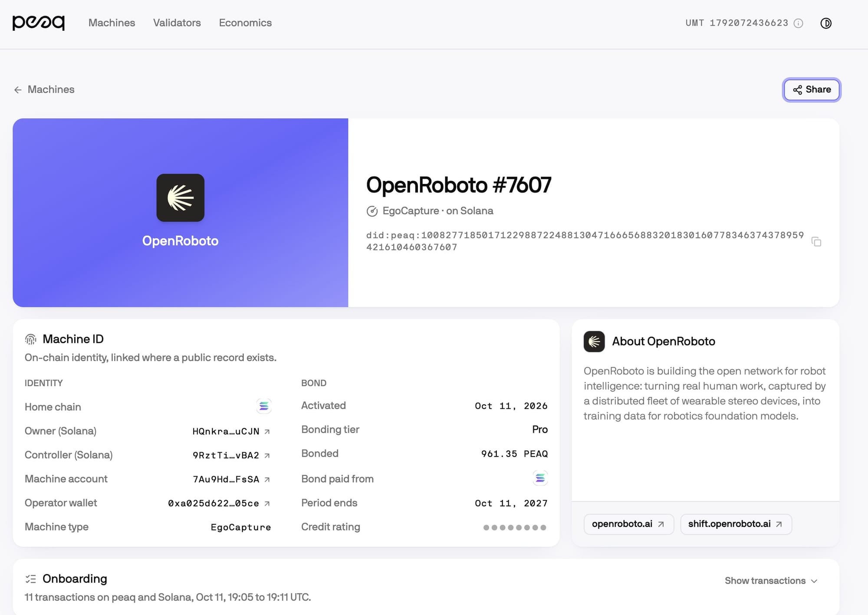This screenshot has height=615, width=868.
Task: Open openroboto.ai website link
Action: [628, 524]
